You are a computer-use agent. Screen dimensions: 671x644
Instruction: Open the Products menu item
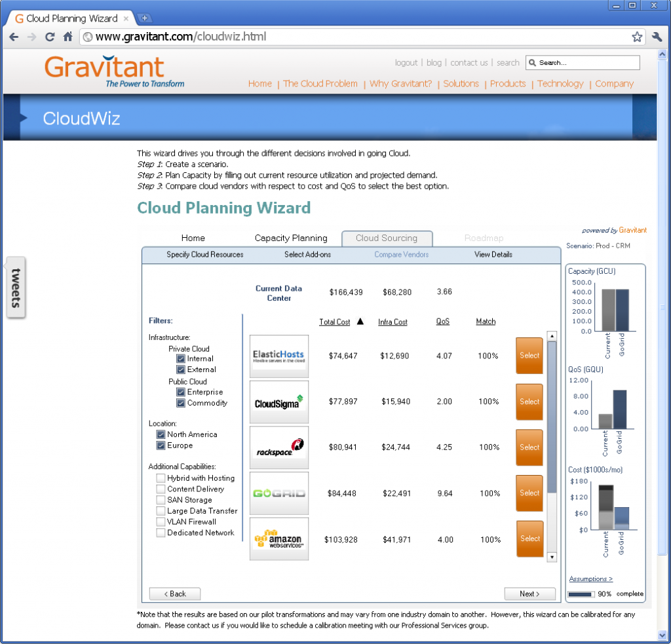point(508,84)
